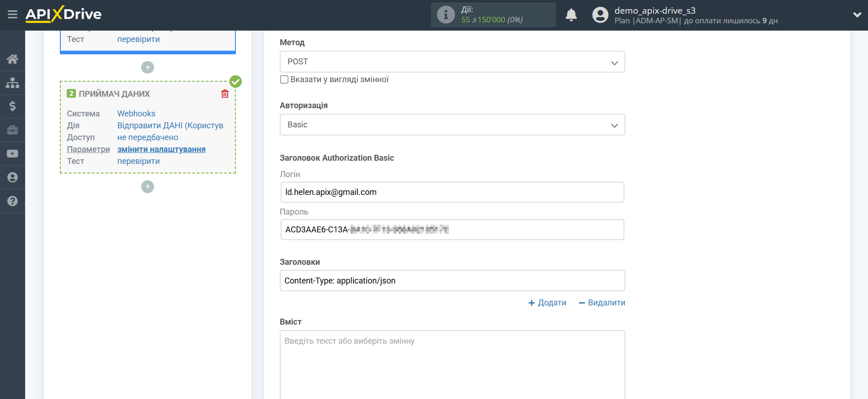This screenshot has width=868, height=399.
Task: Click the 'Заголовок Authorization Basic' heading
Action: coord(337,158)
